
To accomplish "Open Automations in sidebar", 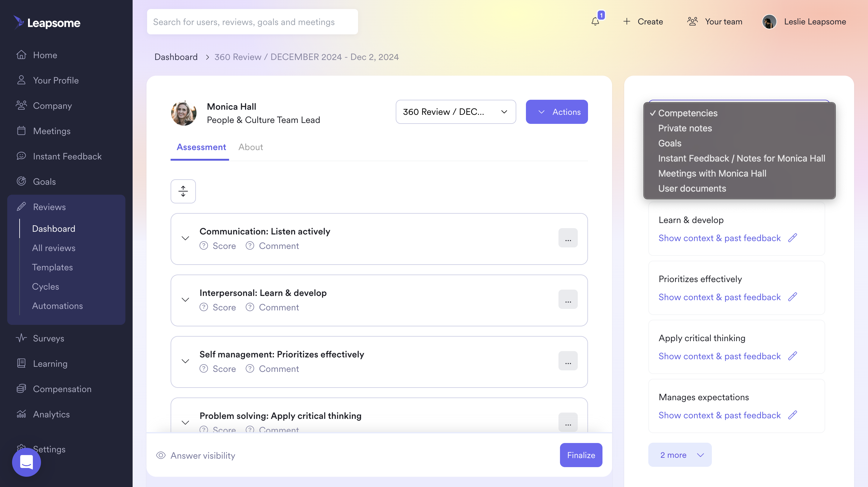I will click(x=58, y=305).
